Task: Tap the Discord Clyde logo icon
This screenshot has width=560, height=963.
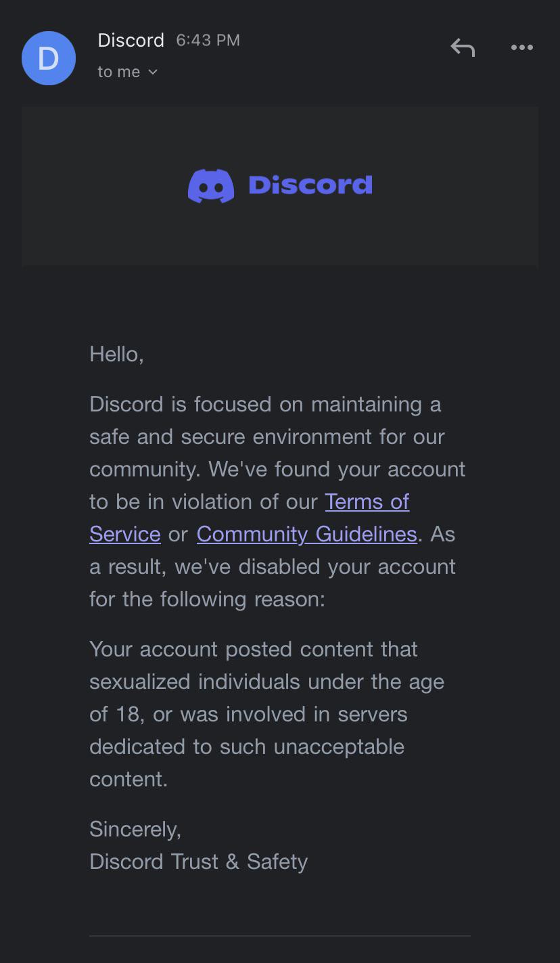Action: click(x=211, y=185)
